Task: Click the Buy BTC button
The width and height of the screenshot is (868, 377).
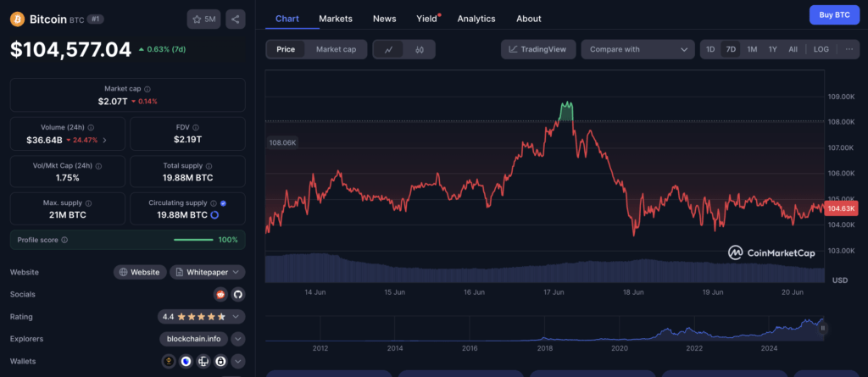Action: click(x=834, y=15)
